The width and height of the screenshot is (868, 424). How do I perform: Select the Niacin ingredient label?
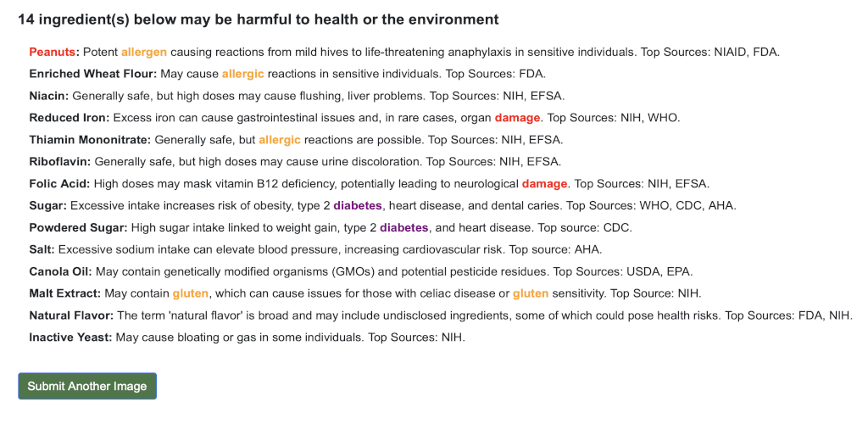[x=48, y=96]
